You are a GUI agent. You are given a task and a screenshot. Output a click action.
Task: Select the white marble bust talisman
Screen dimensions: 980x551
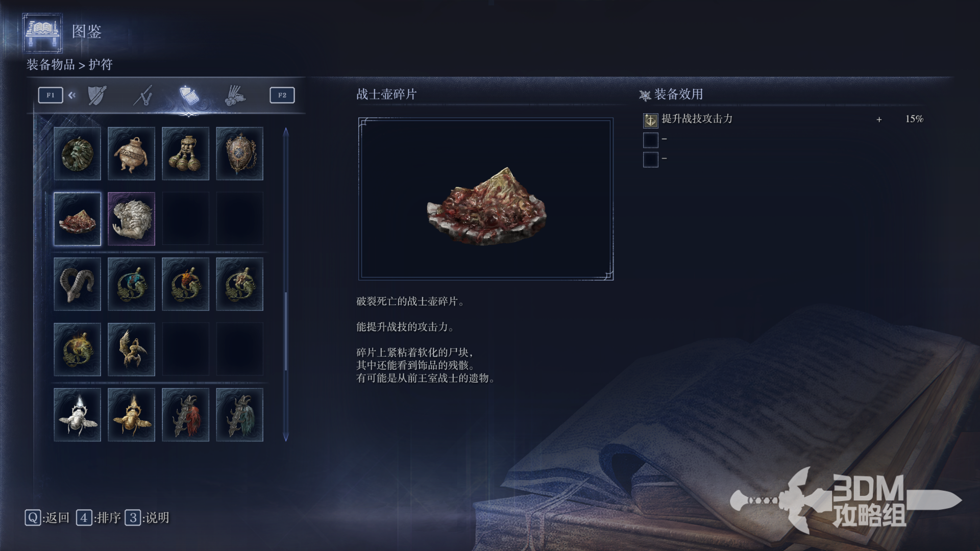[x=131, y=219]
